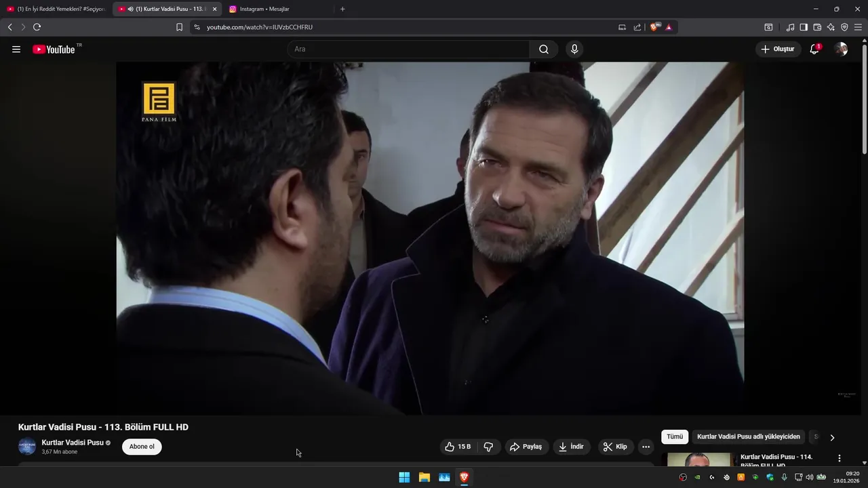Reload the page
The height and width of the screenshot is (488, 868).
pyautogui.click(x=37, y=27)
